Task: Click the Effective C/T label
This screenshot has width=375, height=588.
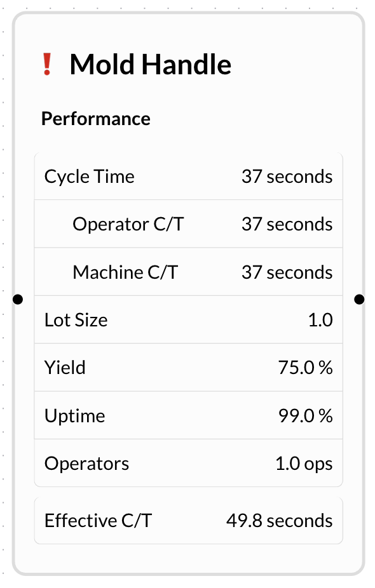Action: click(98, 521)
